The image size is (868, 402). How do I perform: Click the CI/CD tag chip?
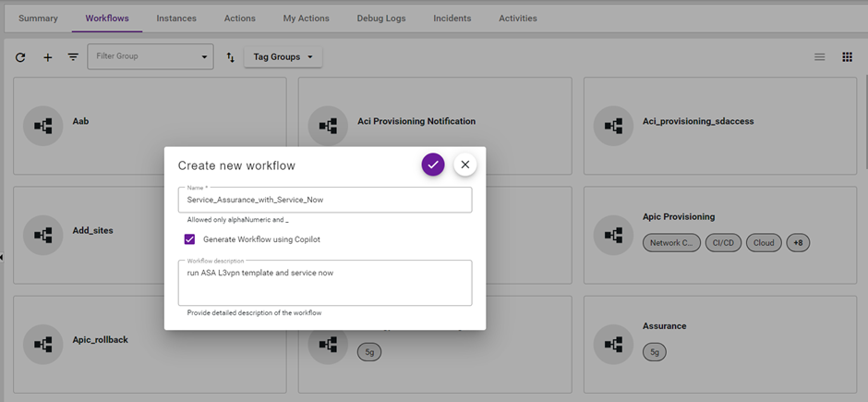coord(723,242)
